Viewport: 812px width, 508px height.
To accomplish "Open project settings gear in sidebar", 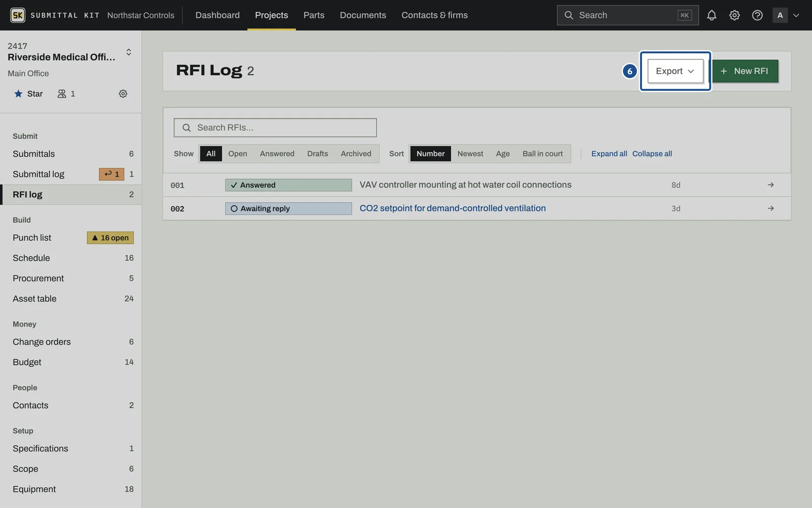I will pyautogui.click(x=123, y=93).
